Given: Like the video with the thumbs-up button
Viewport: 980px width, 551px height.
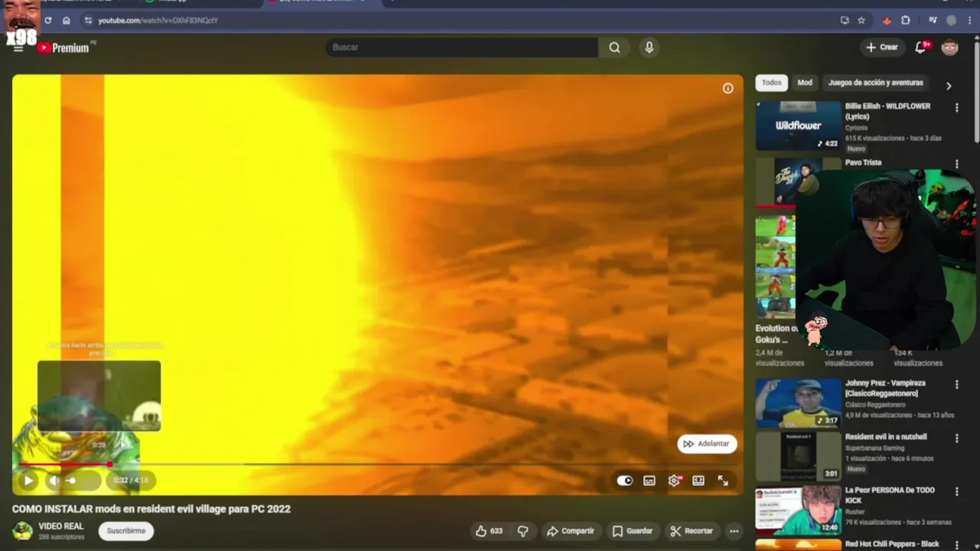Looking at the screenshot, I should click(488, 531).
